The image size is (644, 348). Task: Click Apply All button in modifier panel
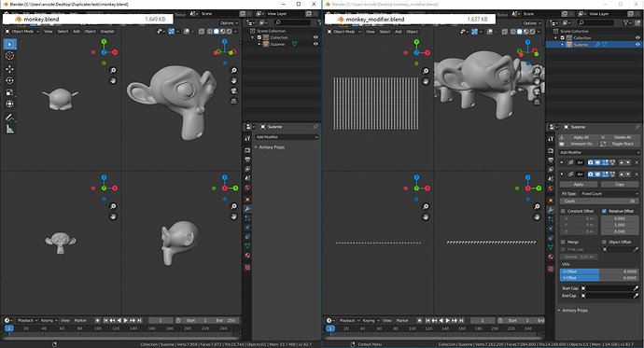click(x=579, y=137)
